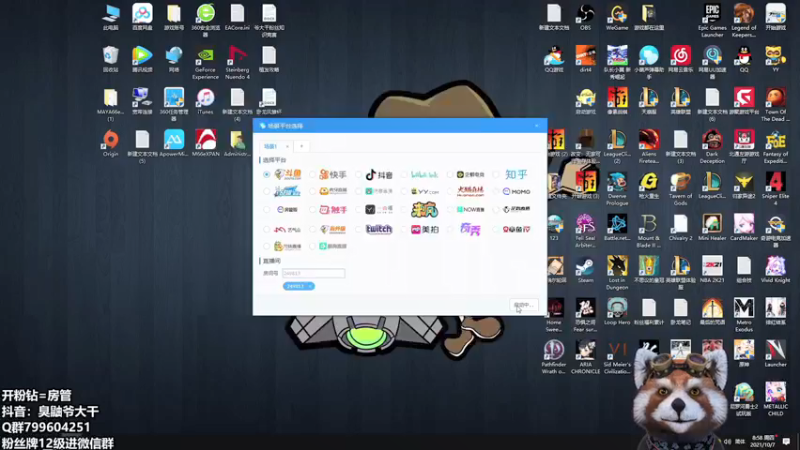The height and width of the screenshot is (450, 800).
Task: Open the CardMaker desktop icon
Action: point(744,228)
